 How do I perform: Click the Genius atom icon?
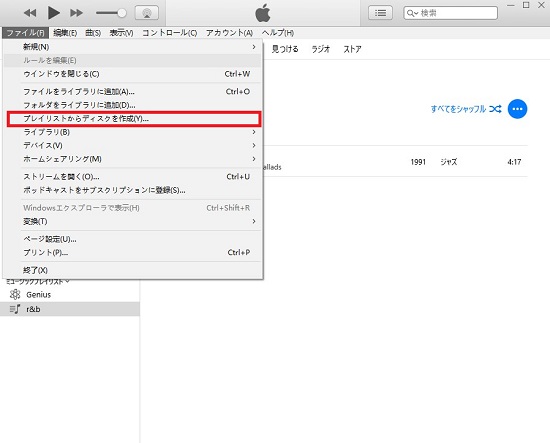click(15, 295)
